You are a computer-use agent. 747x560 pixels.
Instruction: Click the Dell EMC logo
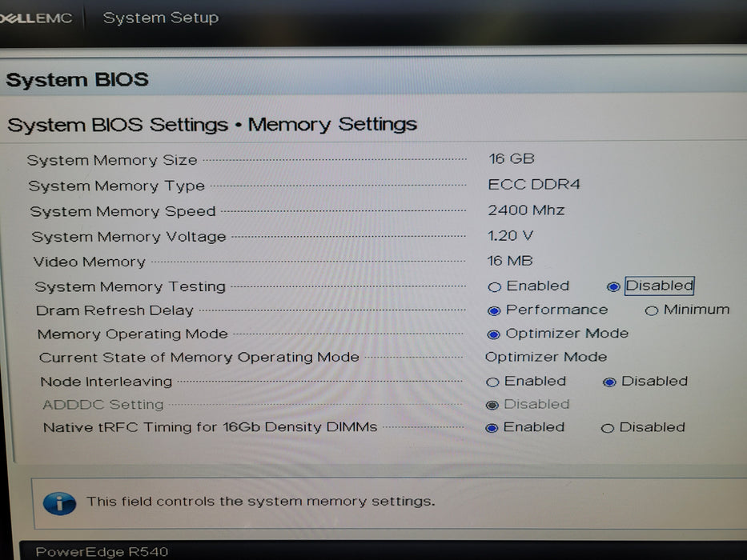36,18
